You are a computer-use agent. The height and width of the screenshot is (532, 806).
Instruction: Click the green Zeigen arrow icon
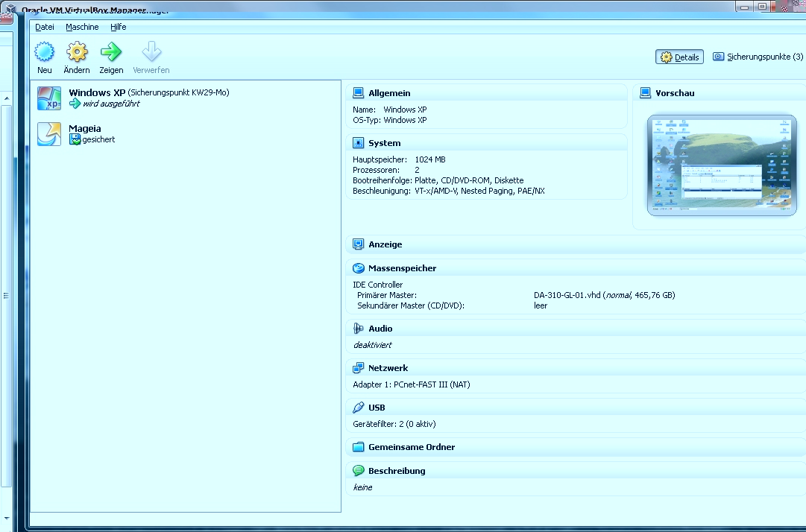pyautogui.click(x=111, y=51)
